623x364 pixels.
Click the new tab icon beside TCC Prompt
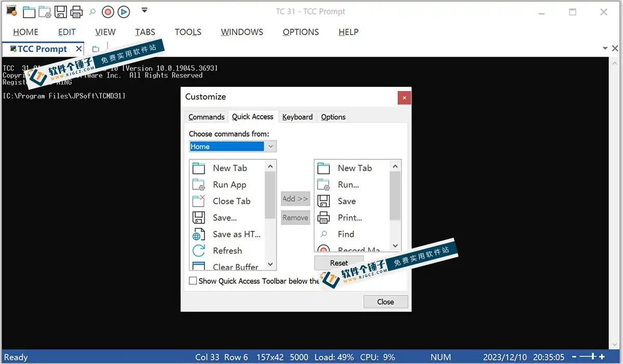coord(96,49)
